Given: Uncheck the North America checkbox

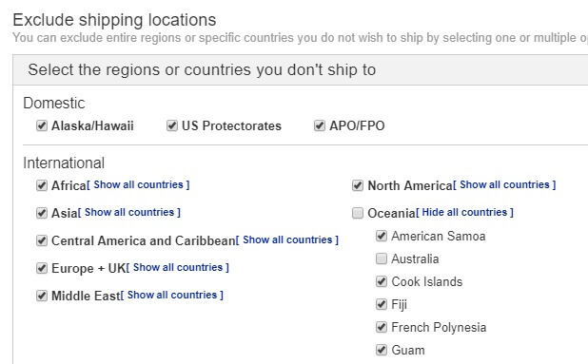Looking at the screenshot, I should pos(358,185).
